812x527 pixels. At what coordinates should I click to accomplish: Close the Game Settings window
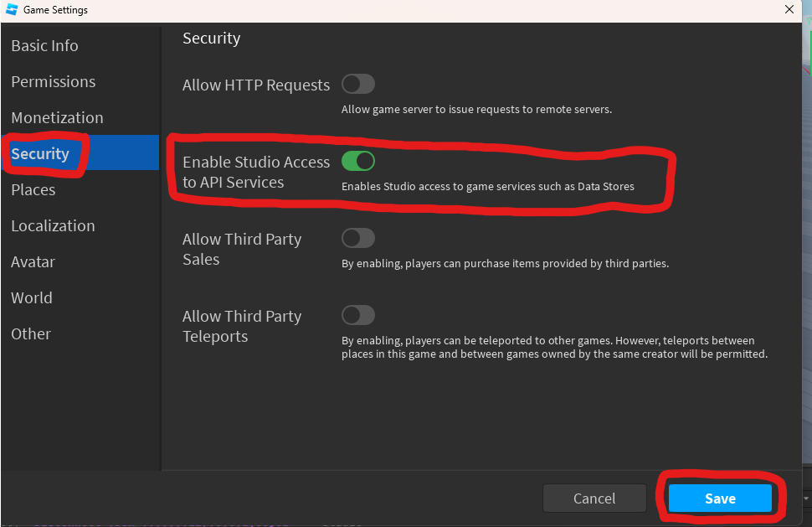click(789, 9)
